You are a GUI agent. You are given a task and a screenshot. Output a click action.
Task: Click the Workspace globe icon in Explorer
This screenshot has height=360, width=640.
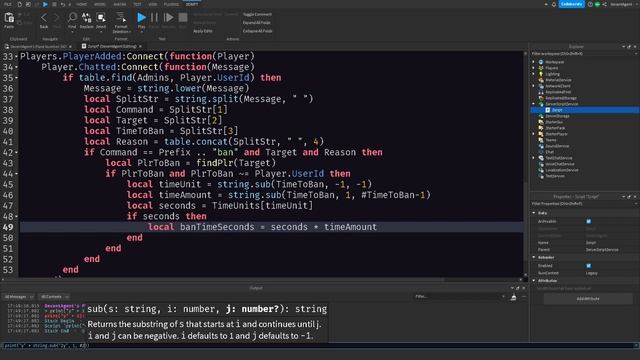tap(541, 62)
